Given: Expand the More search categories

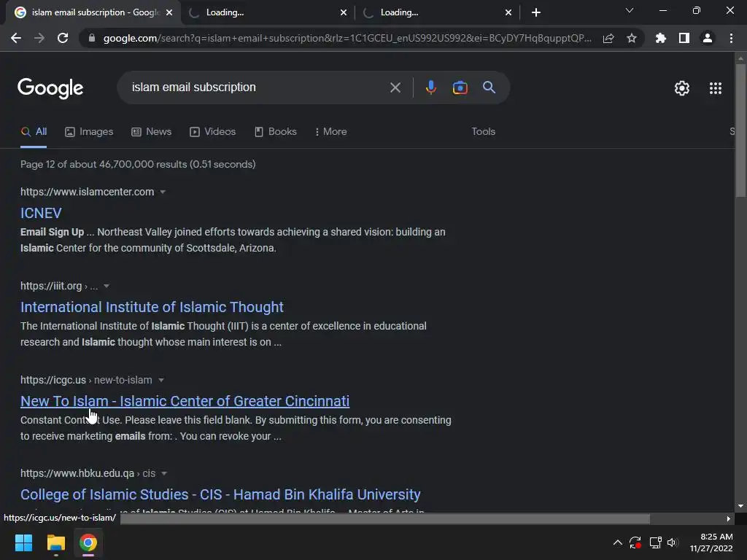Looking at the screenshot, I should [330, 131].
